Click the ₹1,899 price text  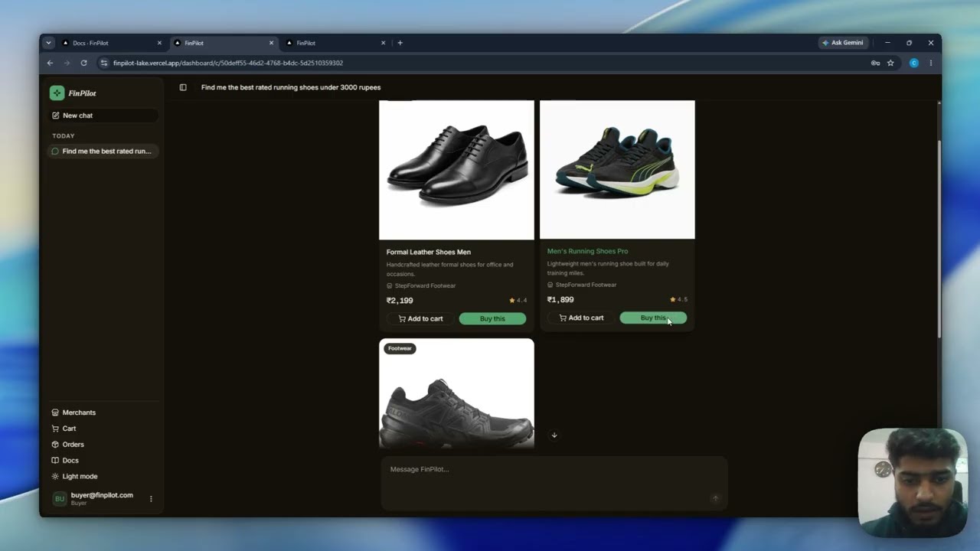pyautogui.click(x=560, y=300)
